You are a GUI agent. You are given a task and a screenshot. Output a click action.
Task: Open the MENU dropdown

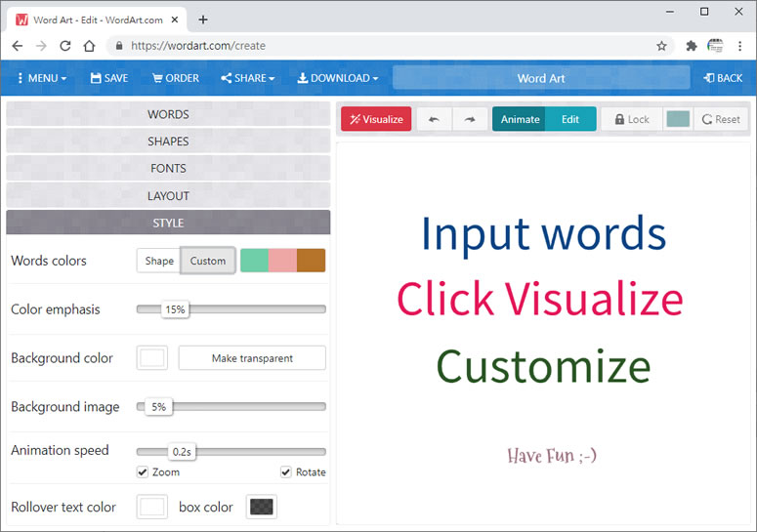coord(42,78)
